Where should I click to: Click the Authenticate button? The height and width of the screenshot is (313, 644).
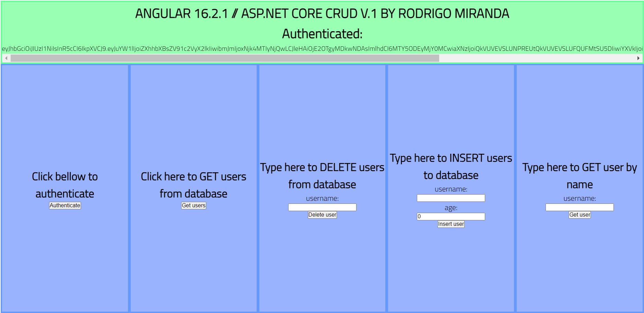click(65, 206)
